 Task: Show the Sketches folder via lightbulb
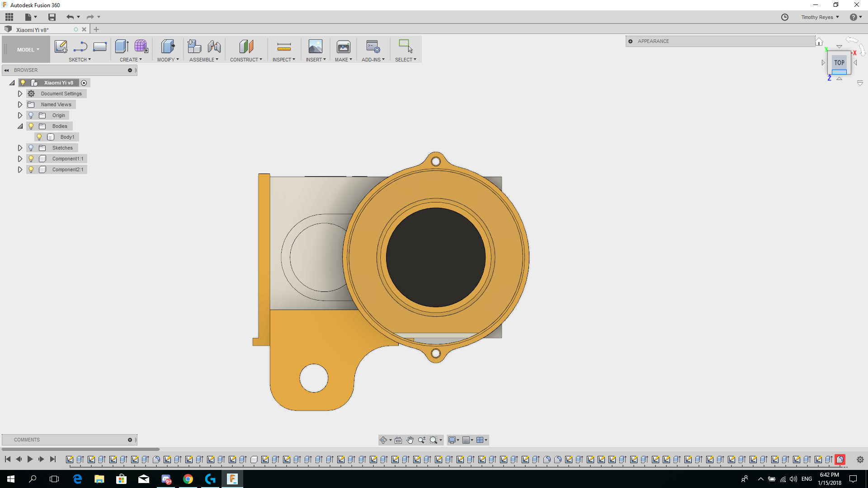[31, 148]
